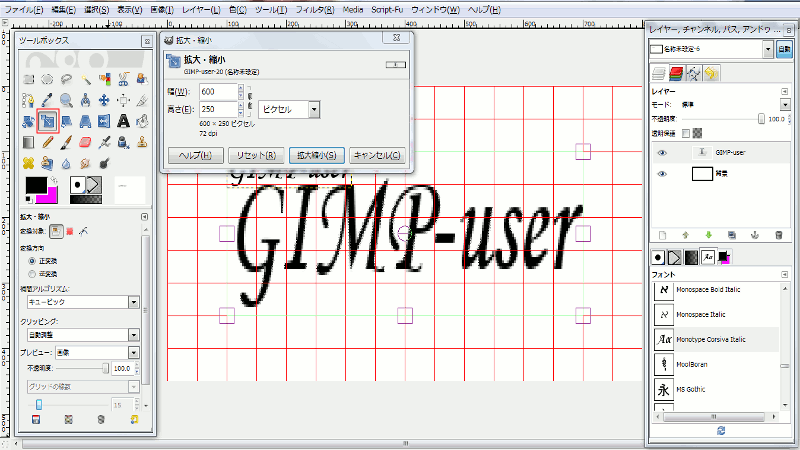Screen dimensions: 800x450
Task: Select the Blend gradient tool
Action: pyautogui.click(x=29, y=142)
